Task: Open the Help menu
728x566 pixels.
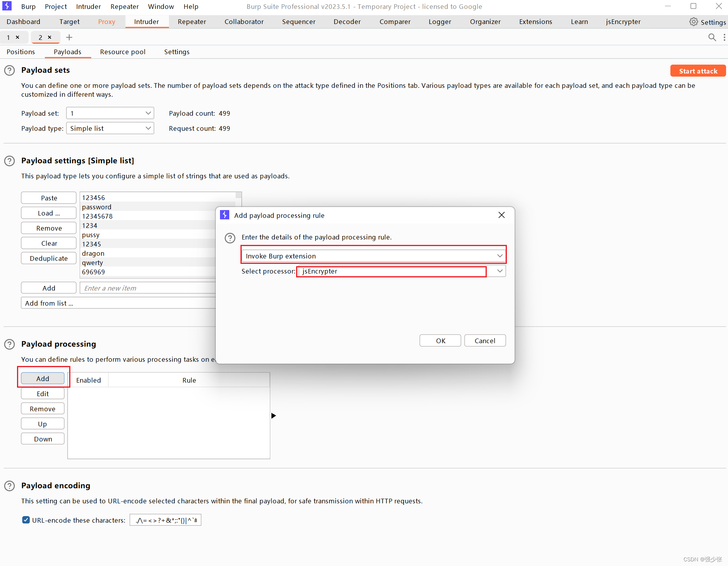Action: coord(191,7)
